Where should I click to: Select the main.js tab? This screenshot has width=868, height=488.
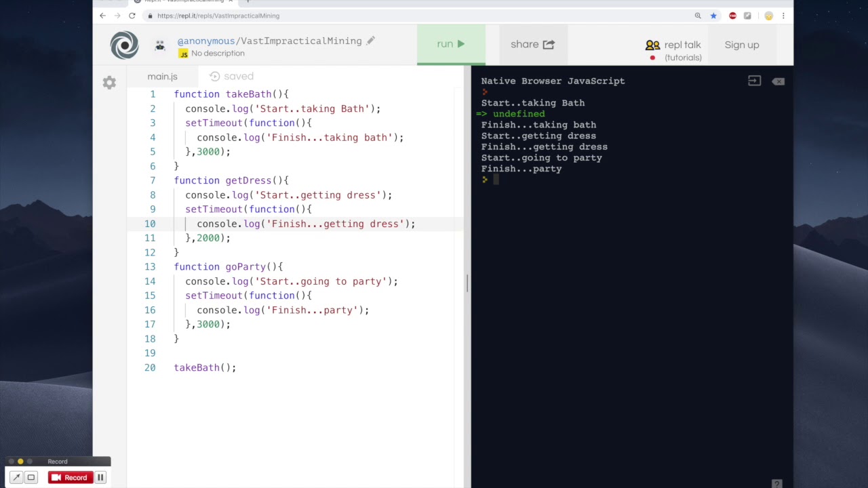point(162,77)
